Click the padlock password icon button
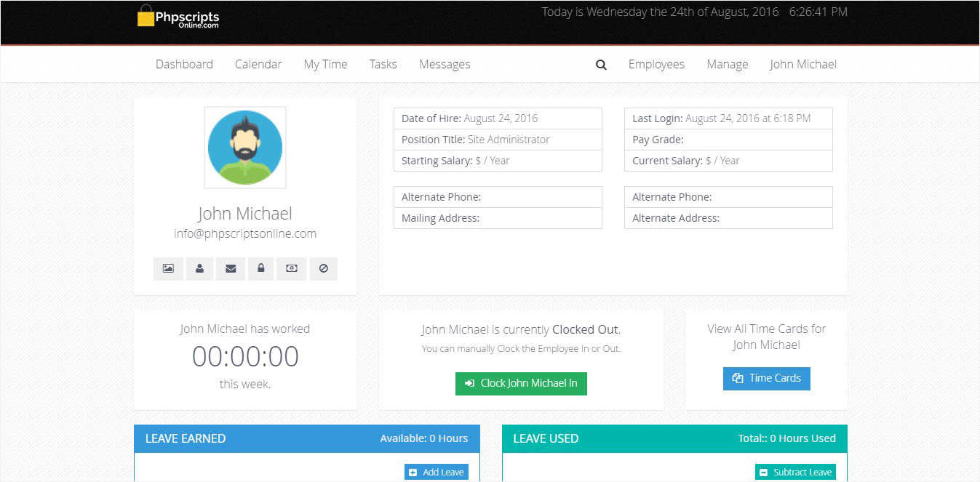Image resolution: width=980 pixels, height=482 pixels. (x=260, y=268)
